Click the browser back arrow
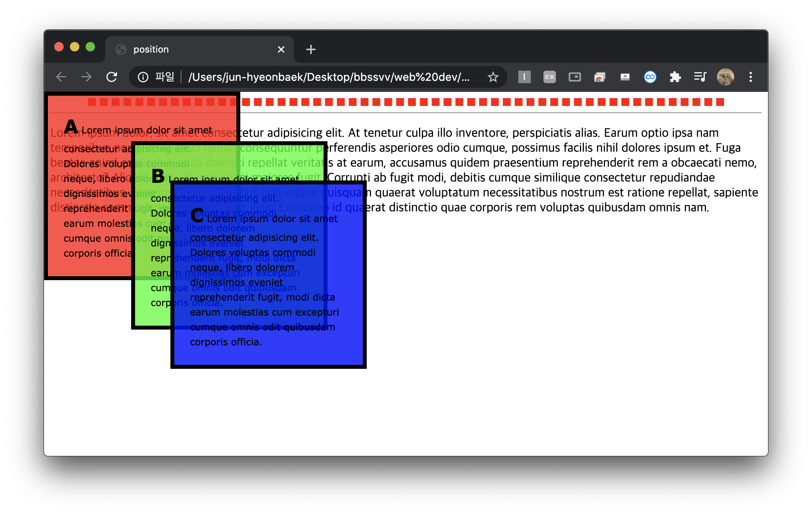 pos(61,77)
